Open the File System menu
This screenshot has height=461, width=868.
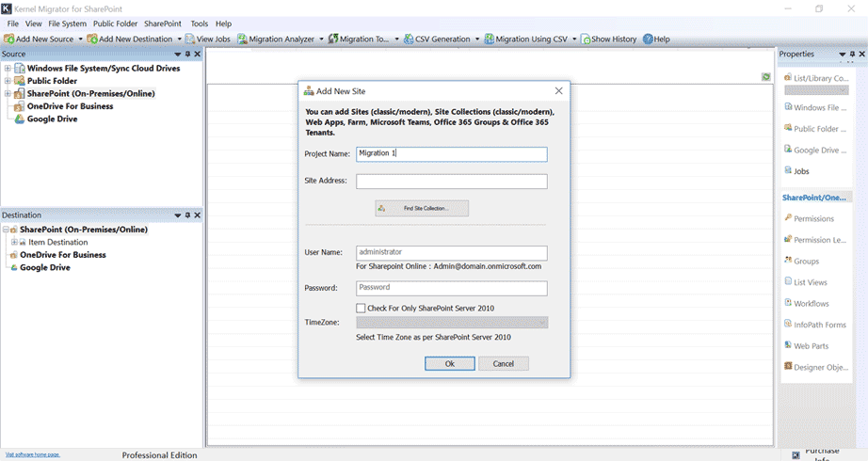[67, 24]
